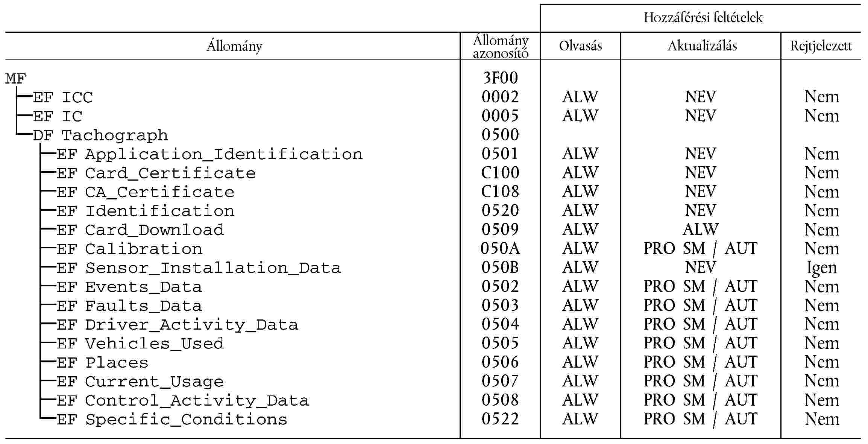Click the Aktualizálás column header
The image size is (868, 444).
pos(702,46)
